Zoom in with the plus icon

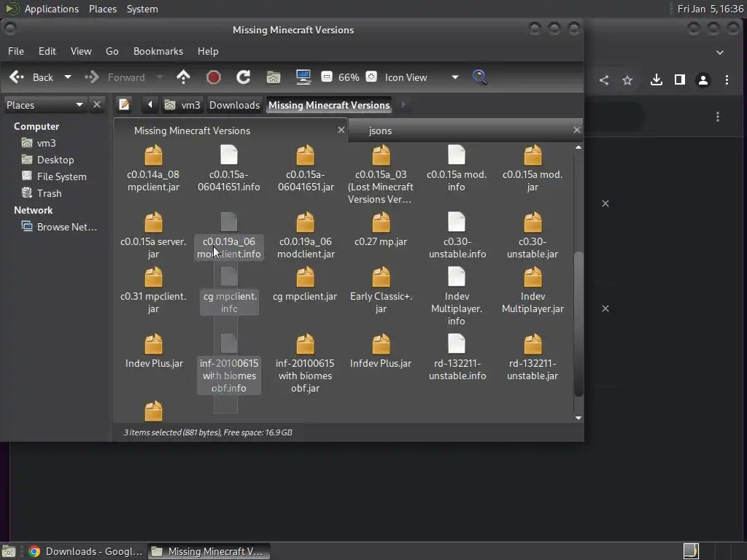[371, 77]
